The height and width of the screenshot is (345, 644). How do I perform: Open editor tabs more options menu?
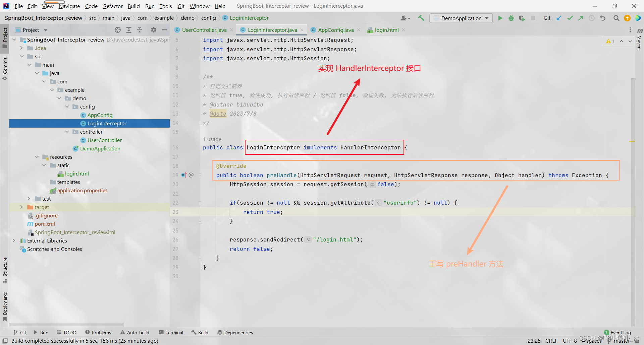(630, 30)
